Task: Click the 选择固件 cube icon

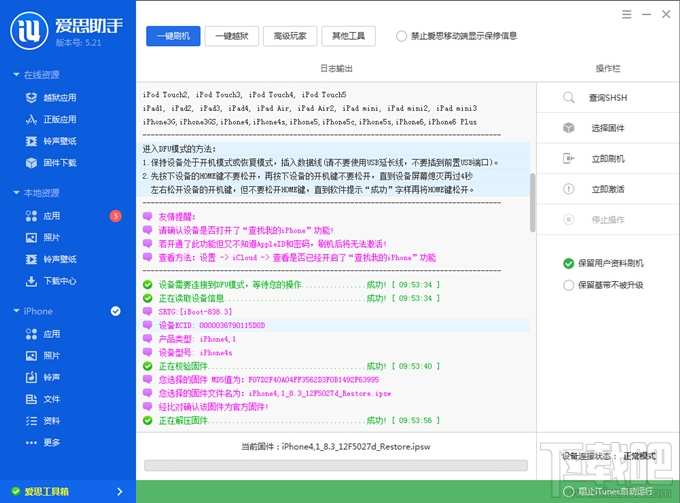Action: pos(569,127)
